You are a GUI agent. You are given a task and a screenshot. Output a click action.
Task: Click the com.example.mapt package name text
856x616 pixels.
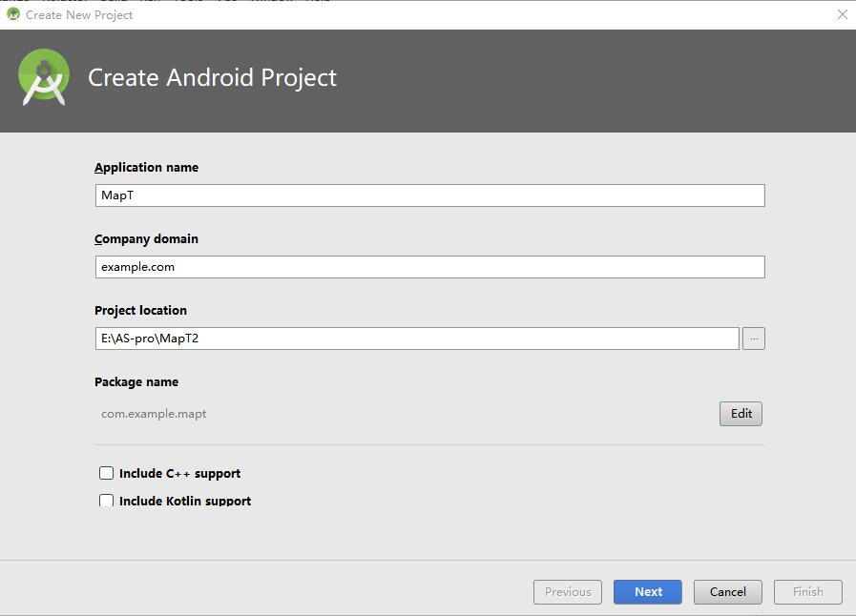pyautogui.click(x=154, y=414)
